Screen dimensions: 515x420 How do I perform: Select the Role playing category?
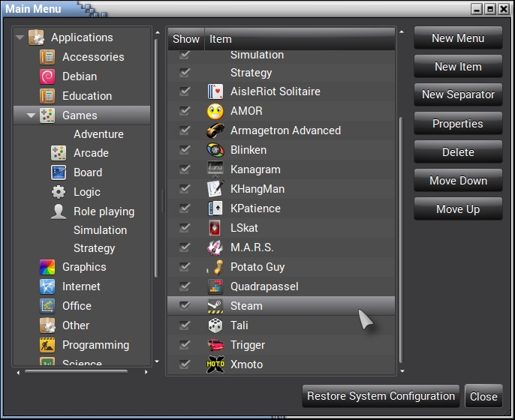[104, 211]
